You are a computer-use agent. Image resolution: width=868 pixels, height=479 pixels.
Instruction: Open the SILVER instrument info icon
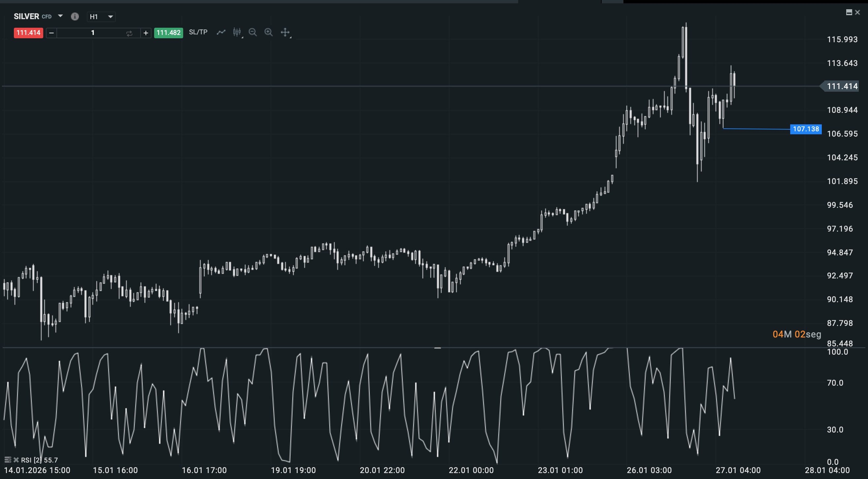tap(75, 16)
